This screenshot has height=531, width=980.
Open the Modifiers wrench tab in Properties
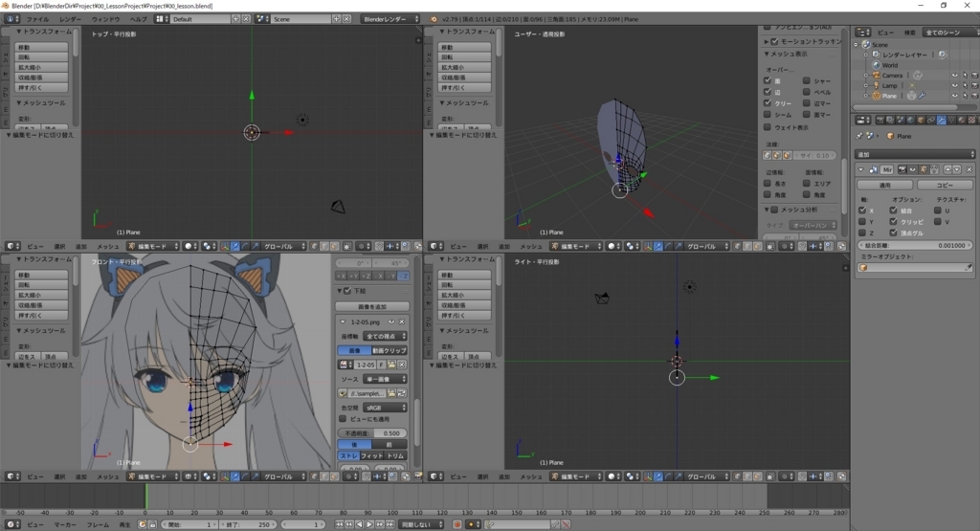(x=942, y=120)
